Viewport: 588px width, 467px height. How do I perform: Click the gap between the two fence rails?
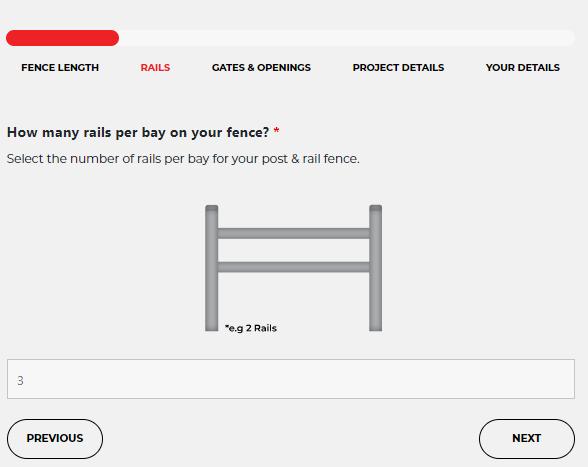pos(294,250)
